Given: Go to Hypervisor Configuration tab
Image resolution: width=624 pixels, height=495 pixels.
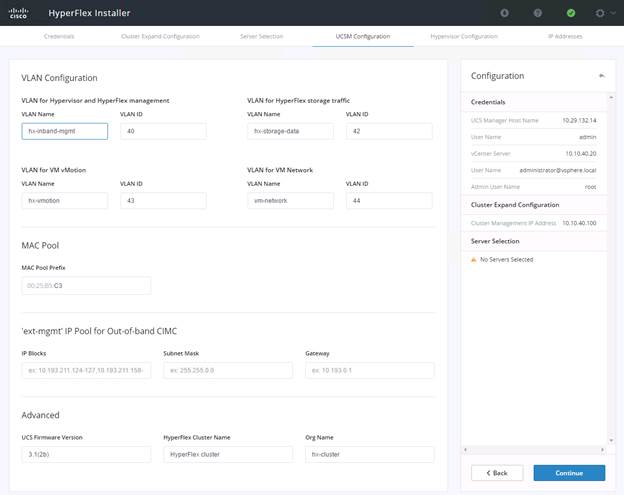Looking at the screenshot, I should tap(464, 36).
